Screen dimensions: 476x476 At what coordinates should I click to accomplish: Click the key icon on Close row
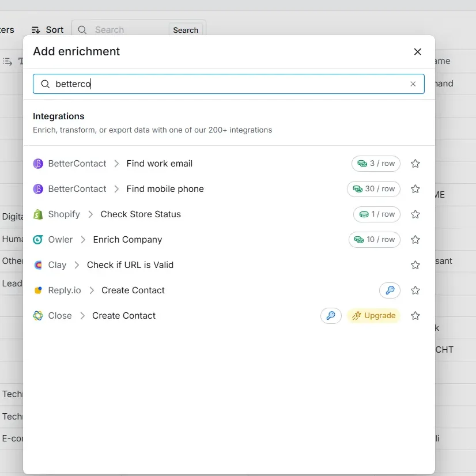pyautogui.click(x=331, y=316)
